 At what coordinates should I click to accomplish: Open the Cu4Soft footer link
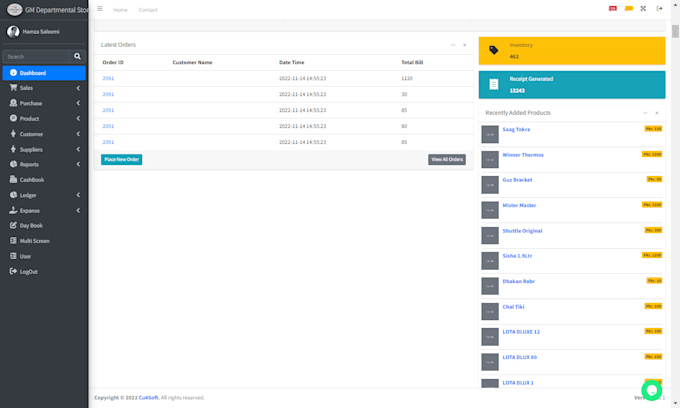click(x=148, y=398)
